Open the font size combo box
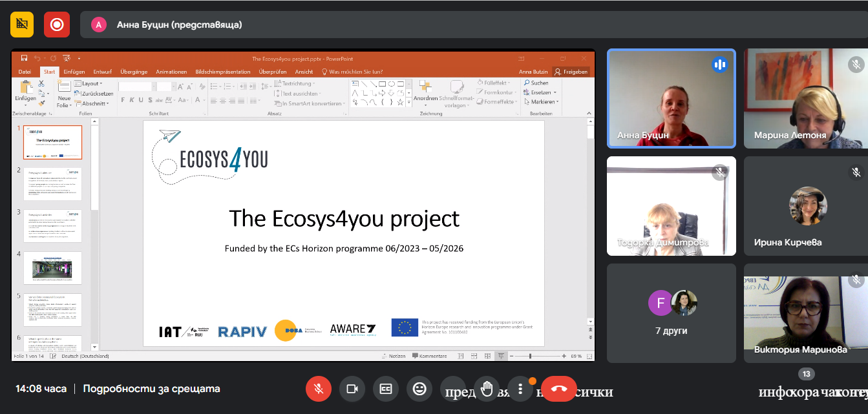 165,87
